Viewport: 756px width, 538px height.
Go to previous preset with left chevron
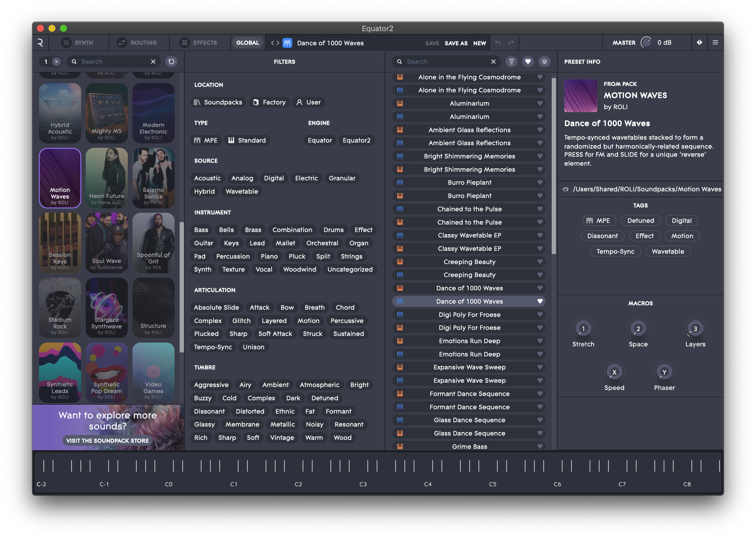point(272,43)
